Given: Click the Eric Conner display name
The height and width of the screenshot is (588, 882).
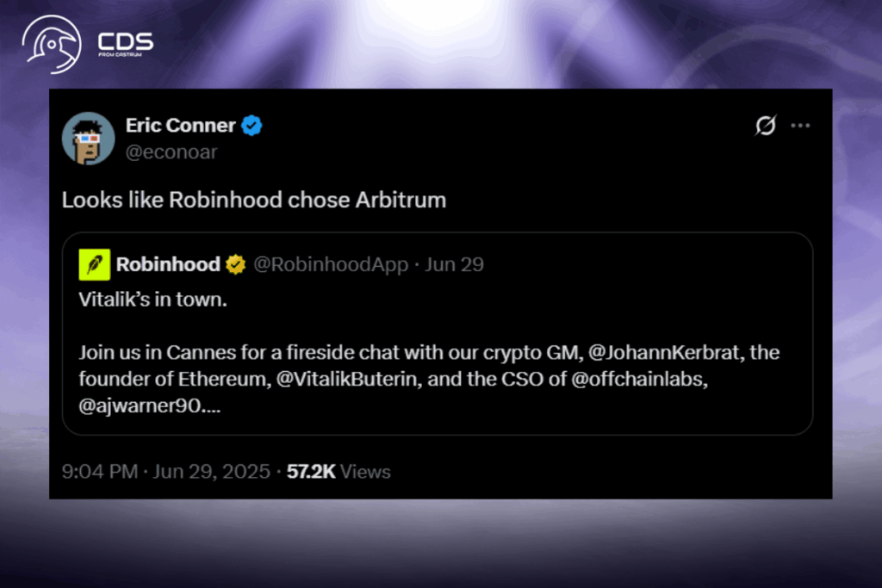Looking at the screenshot, I should (x=180, y=126).
